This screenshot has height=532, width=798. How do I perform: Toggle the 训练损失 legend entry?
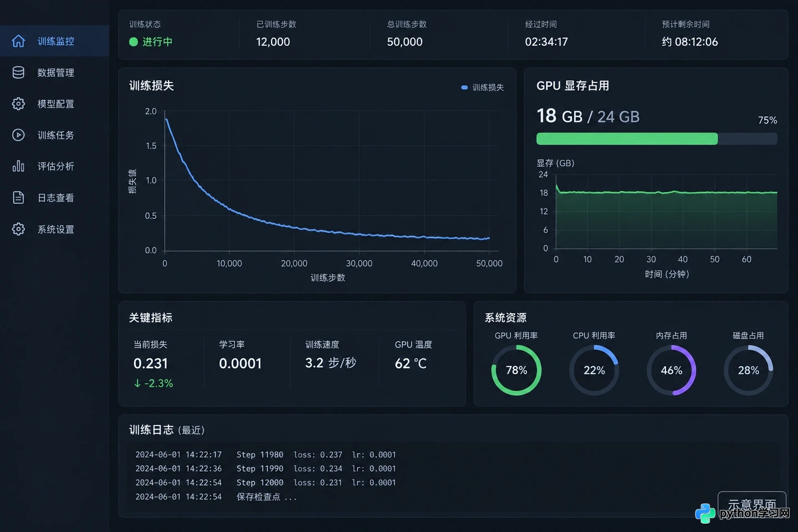[x=483, y=88]
